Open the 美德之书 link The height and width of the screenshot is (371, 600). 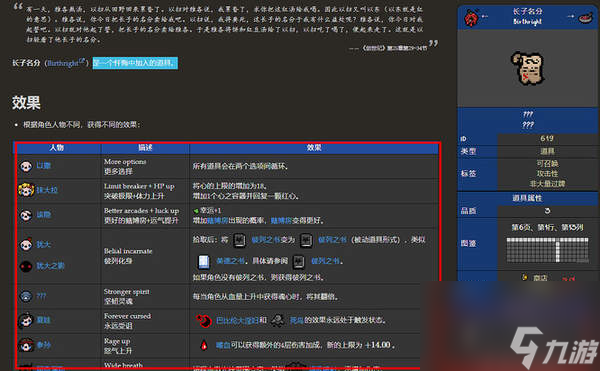pos(230,261)
